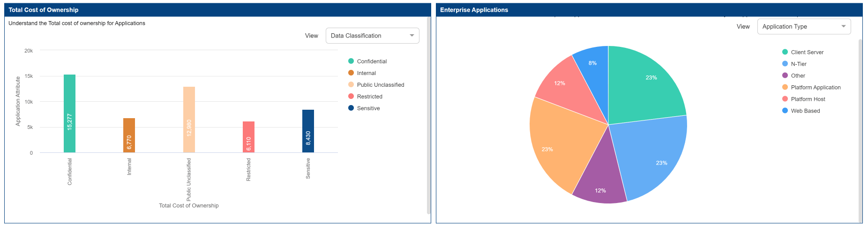The height and width of the screenshot is (226, 868).
Task: Click the Total Cost of Ownership panel title
Action: 44,10
